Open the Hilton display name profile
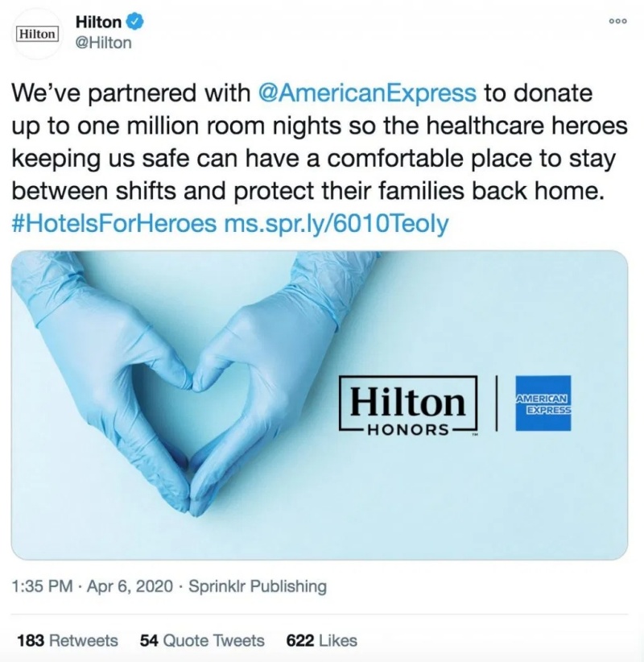Screen dimensions: 644x662 tap(98, 23)
